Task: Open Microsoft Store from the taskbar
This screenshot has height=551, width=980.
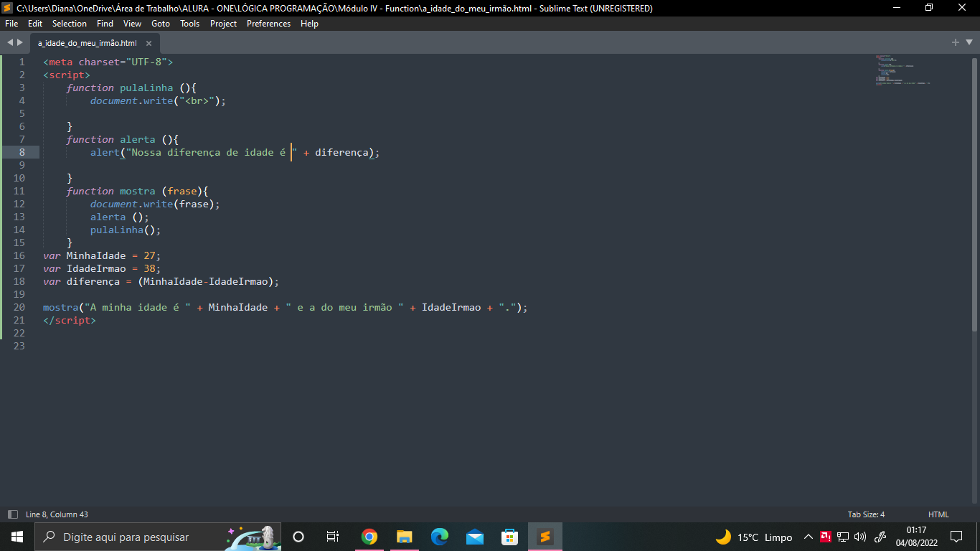Action: (509, 537)
